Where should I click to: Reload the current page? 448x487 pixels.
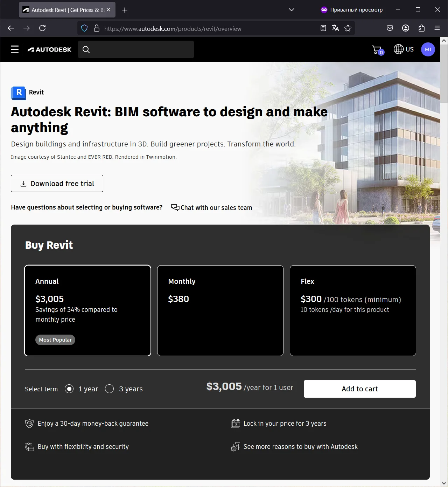(x=42, y=28)
